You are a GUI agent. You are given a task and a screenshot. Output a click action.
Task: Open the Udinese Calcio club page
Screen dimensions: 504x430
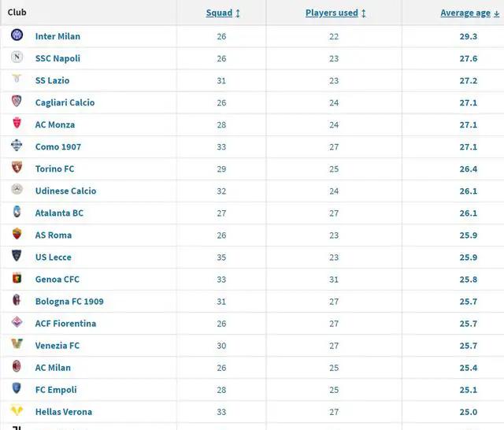pos(65,191)
